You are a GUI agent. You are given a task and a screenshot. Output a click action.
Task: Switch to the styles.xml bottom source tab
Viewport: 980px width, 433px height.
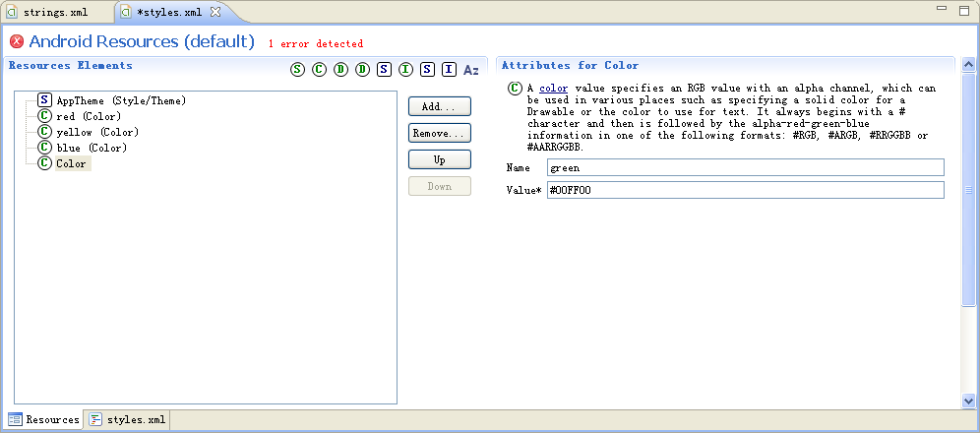(128, 419)
